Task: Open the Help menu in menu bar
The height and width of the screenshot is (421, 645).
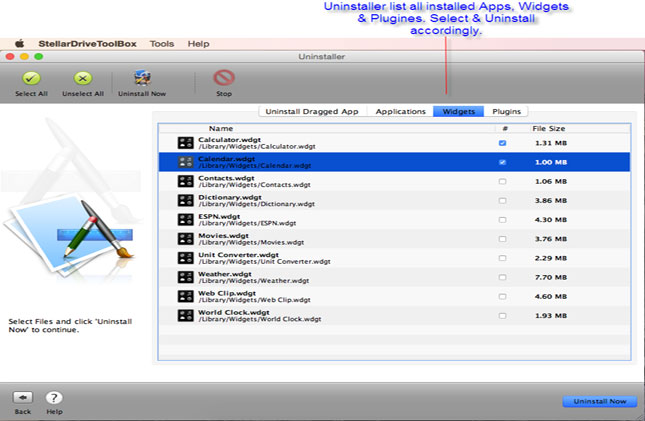Action: (198, 44)
